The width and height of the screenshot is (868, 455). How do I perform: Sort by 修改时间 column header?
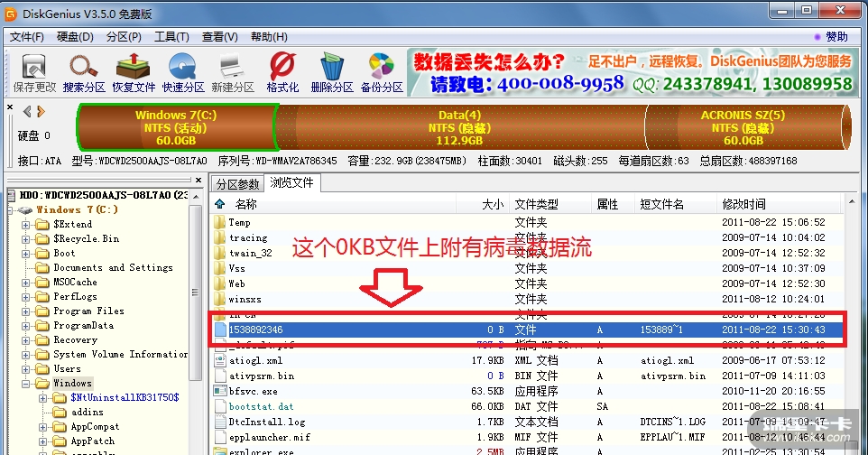point(780,204)
